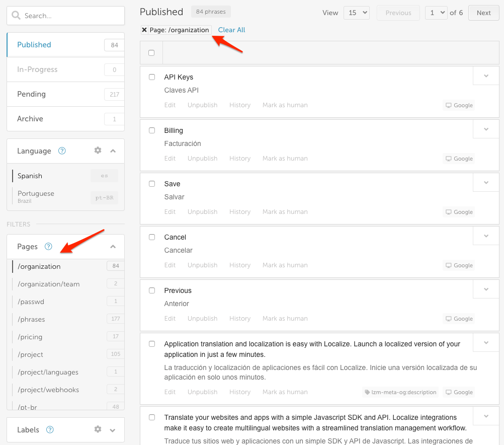This screenshot has height=445, width=504.
Task: Expand the Labels panel chevron
Action: 113,430
